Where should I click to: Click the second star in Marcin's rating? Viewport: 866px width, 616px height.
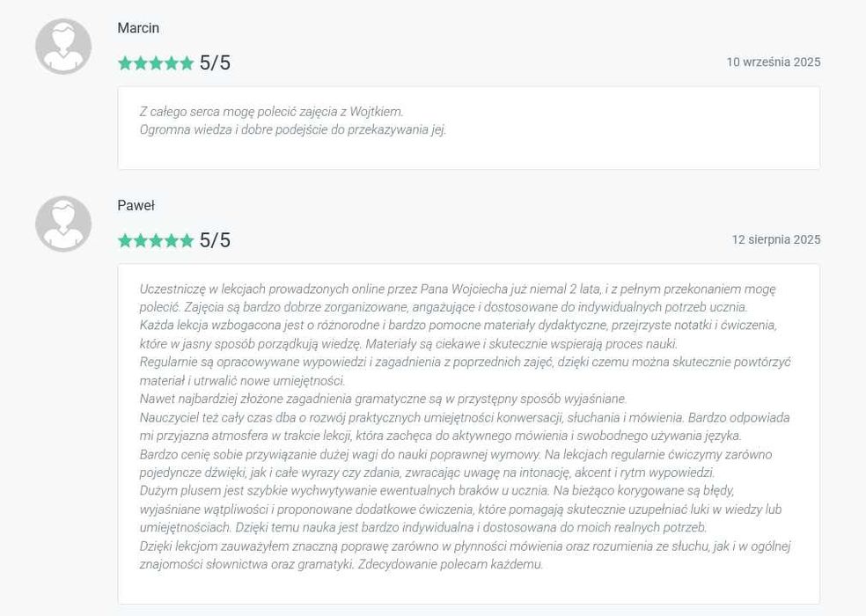click(x=141, y=63)
